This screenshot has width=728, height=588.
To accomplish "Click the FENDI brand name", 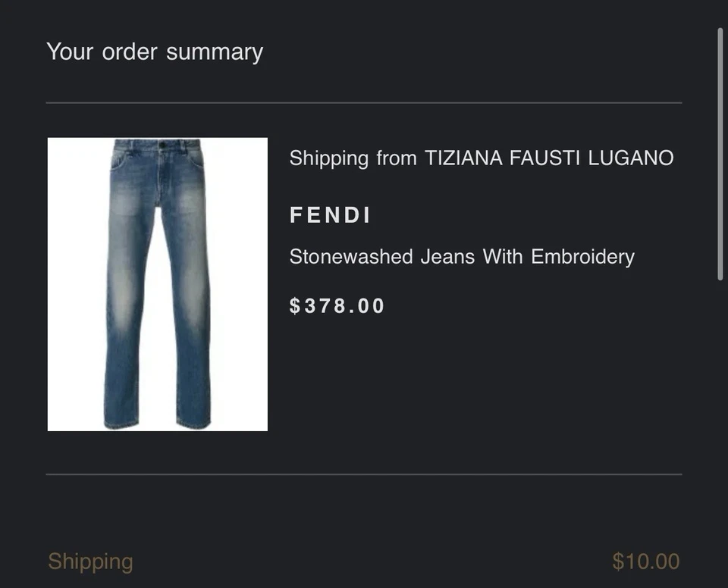I will (x=330, y=214).
